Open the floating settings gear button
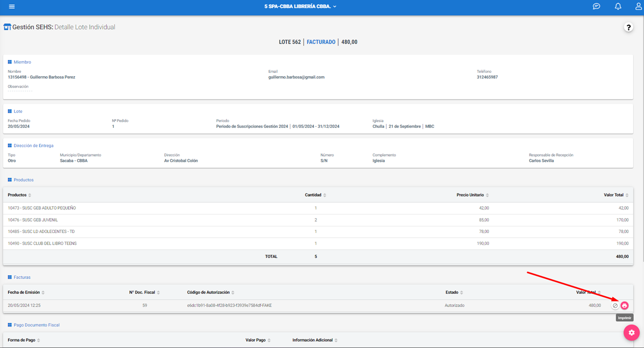Image resolution: width=644 pixels, height=348 pixels. 632,333
